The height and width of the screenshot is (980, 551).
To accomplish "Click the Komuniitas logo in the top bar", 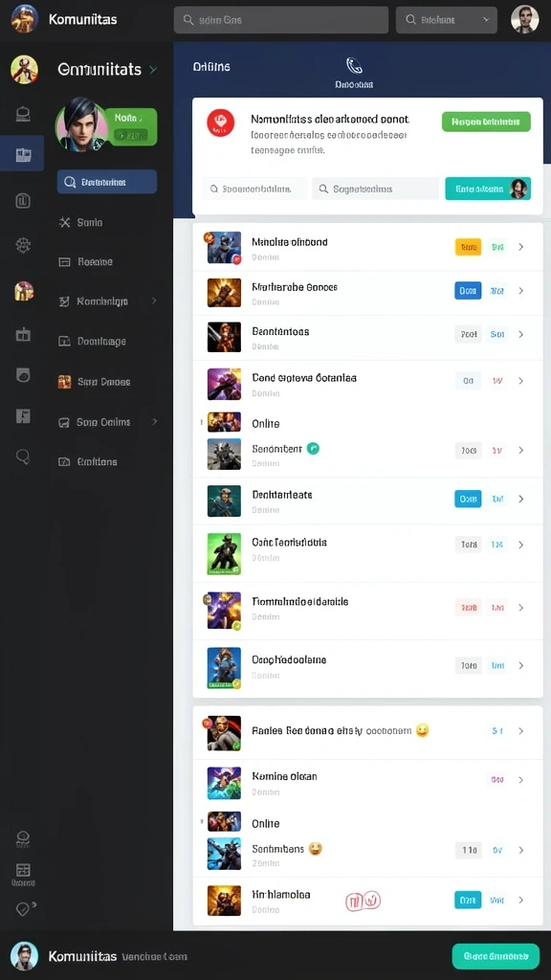I will 24,19.
